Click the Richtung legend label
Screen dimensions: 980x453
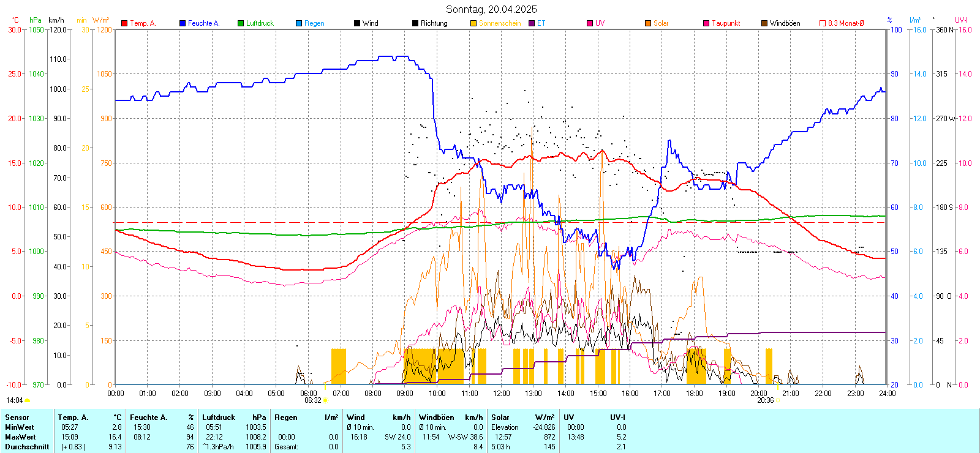tap(434, 23)
